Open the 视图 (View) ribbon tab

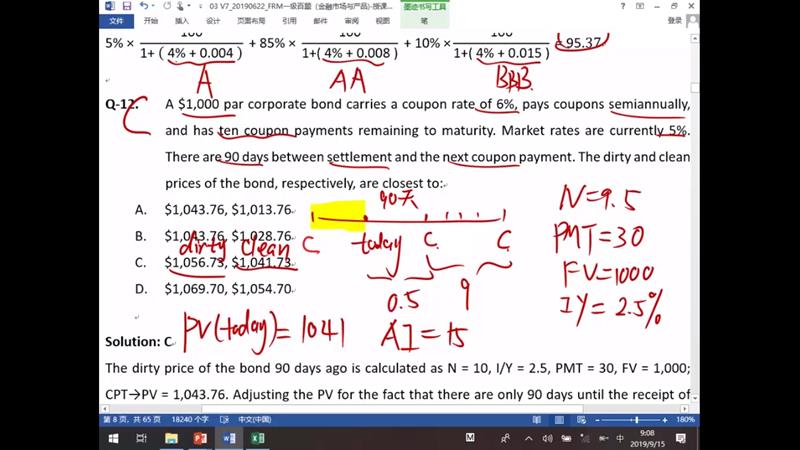click(x=383, y=21)
